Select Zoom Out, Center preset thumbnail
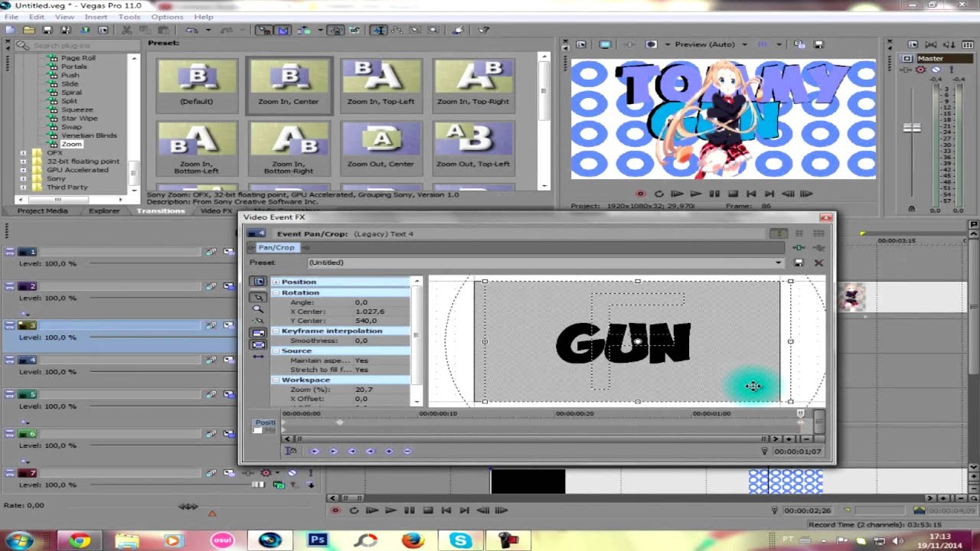 pyautogui.click(x=381, y=147)
